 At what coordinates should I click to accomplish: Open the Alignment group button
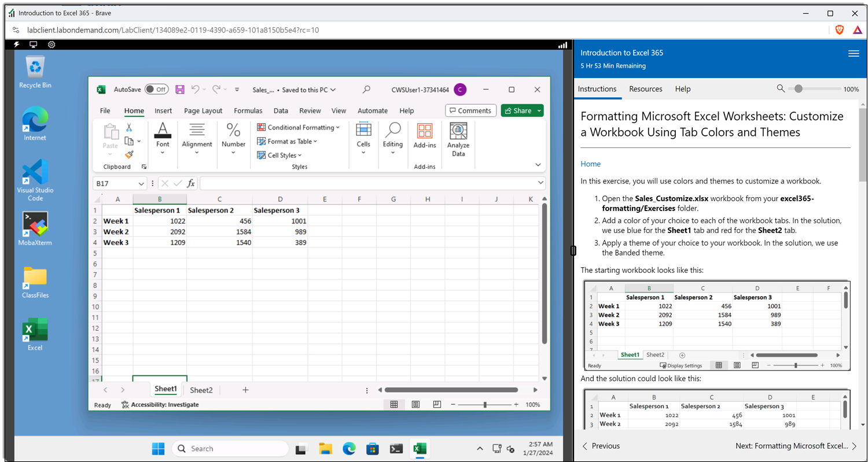tap(197, 139)
